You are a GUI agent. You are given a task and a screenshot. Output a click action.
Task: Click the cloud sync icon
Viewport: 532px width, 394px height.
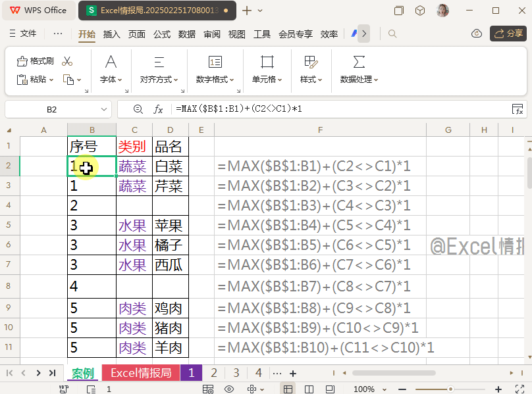point(477,34)
